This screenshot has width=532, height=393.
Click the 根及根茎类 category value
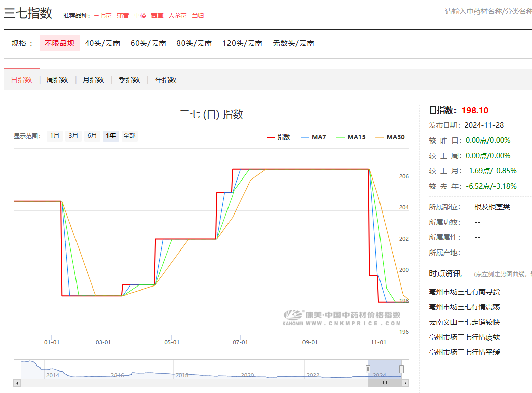pos(492,207)
